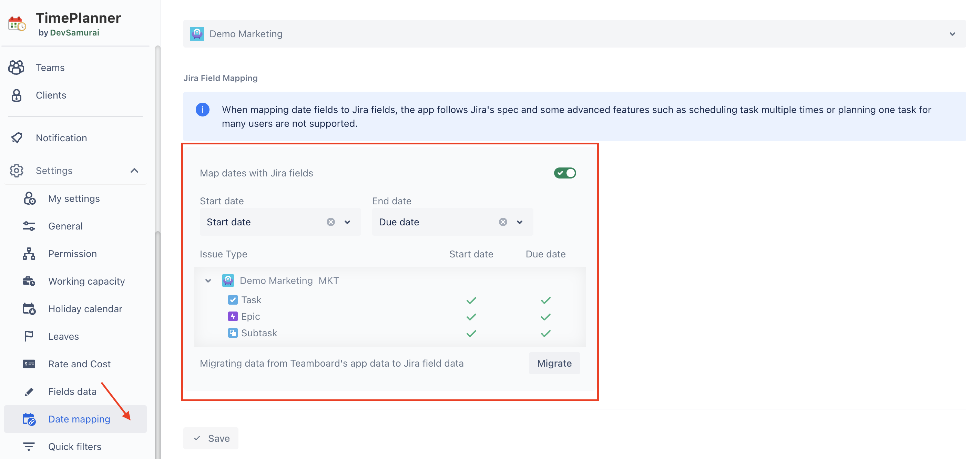Click the Migrate button
The width and height of the screenshot is (980, 459).
(554, 363)
